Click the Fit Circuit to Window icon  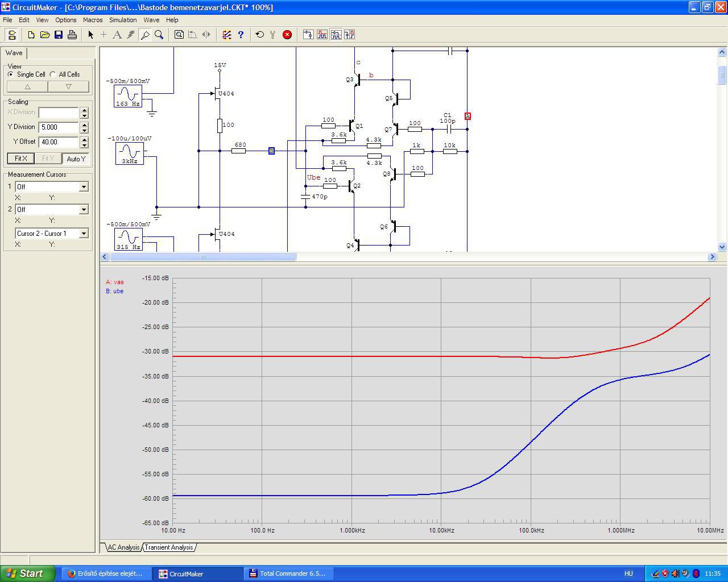point(179,35)
